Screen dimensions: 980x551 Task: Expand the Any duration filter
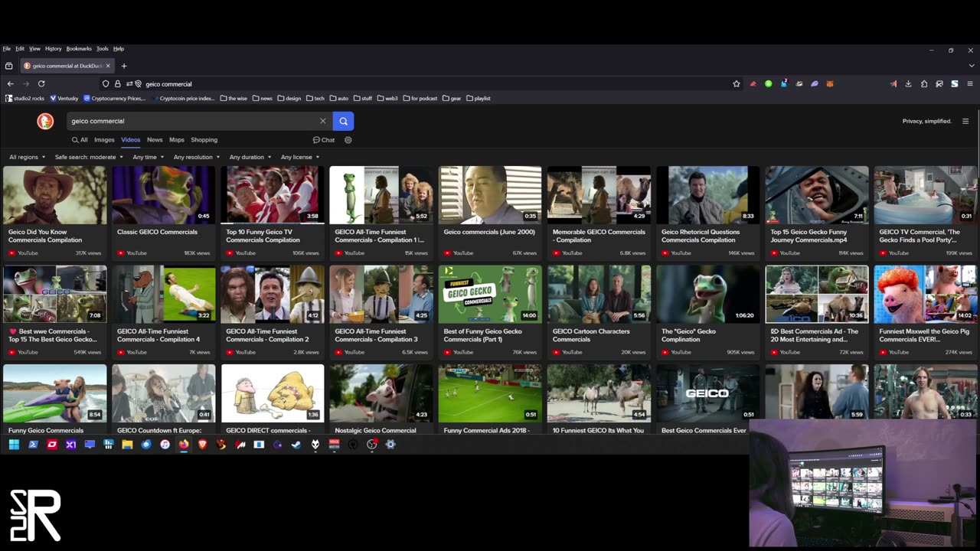pos(250,157)
